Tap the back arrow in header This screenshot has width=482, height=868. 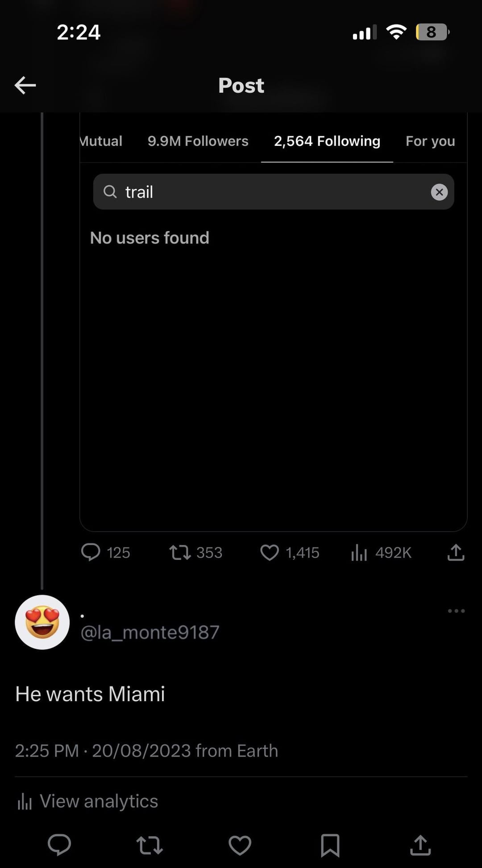(x=25, y=85)
